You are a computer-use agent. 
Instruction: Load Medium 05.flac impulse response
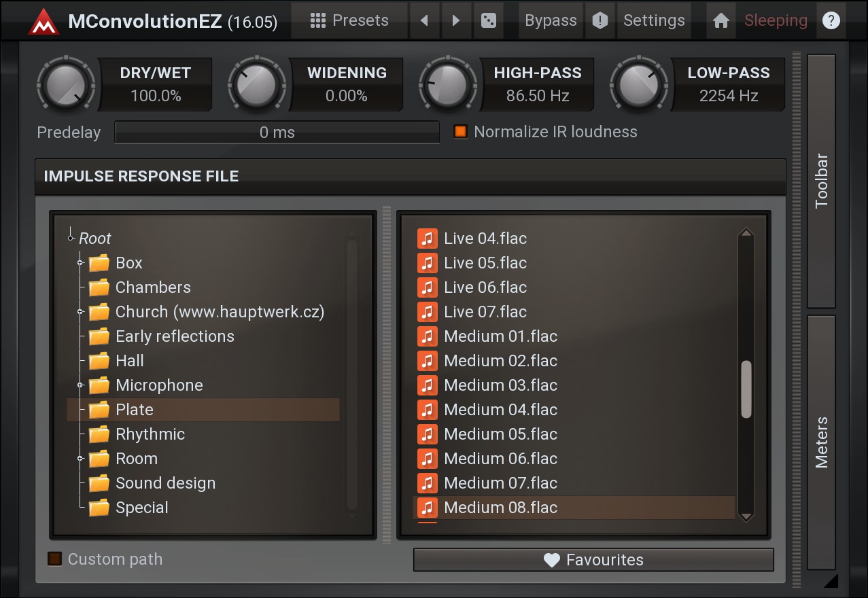(574, 434)
